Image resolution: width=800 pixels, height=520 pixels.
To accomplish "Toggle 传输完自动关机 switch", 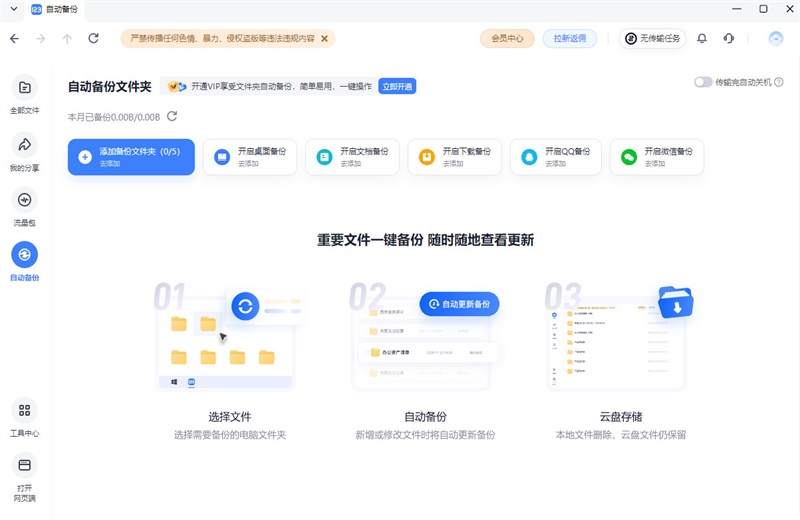I will click(x=703, y=82).
